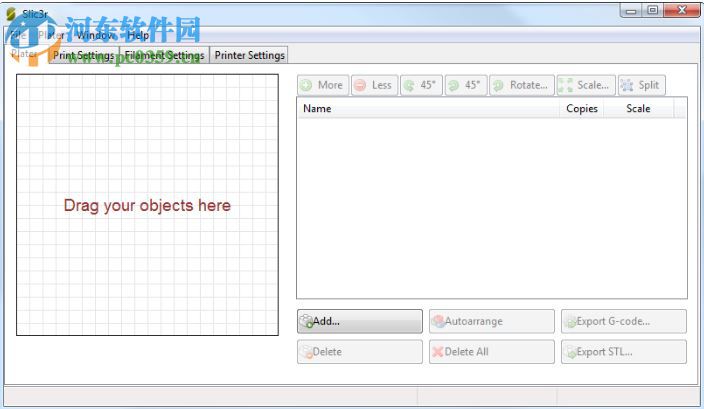Click the Add... button
This screenshot has height=409, width=704.
point(360,321)
